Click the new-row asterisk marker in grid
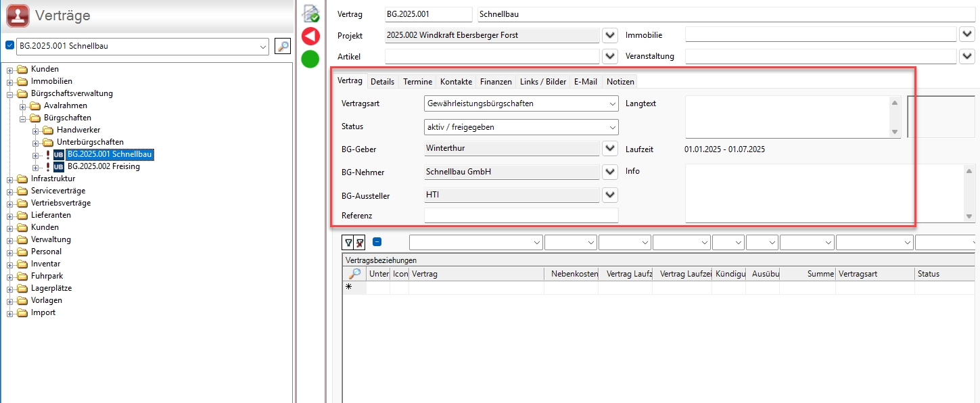Image resolution: width=980 pixels, height=403 pixels. click(349, 287)
